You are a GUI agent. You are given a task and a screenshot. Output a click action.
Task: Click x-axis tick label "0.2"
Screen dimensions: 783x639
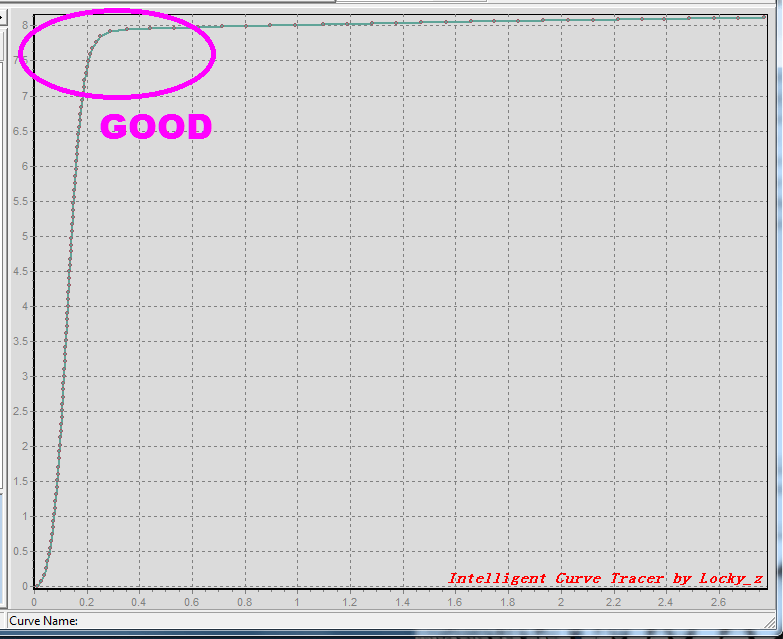coord(86,602)
